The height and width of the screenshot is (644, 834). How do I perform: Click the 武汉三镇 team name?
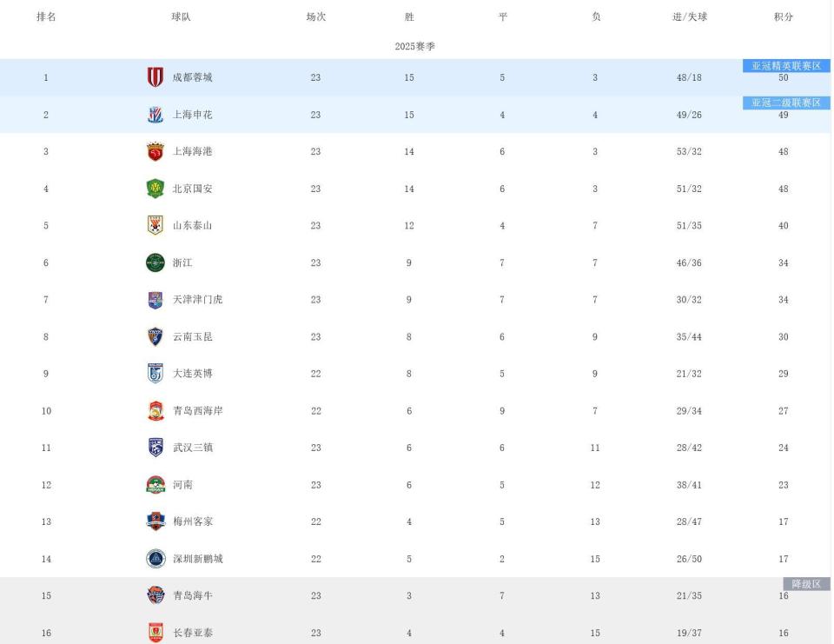192,448
